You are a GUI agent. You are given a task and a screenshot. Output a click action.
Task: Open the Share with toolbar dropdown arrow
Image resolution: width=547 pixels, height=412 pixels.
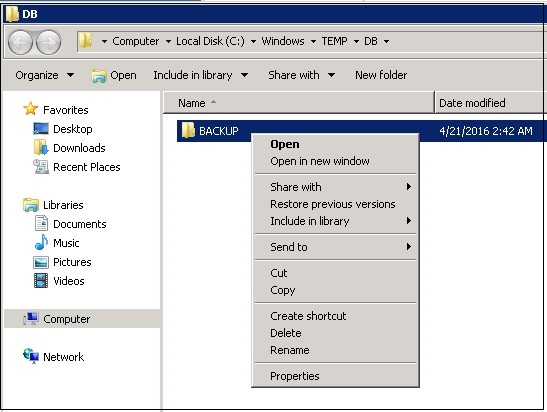(x=331, y=75)
